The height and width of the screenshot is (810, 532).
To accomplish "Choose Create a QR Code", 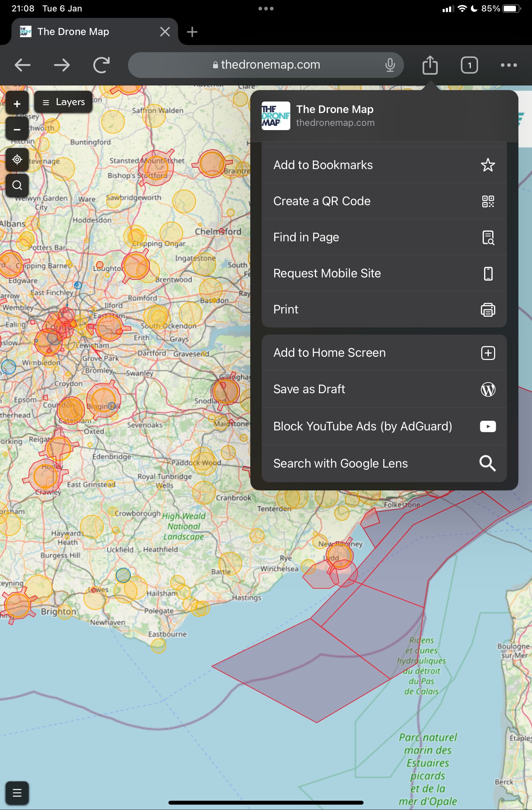I will click(x=384, y=201).
